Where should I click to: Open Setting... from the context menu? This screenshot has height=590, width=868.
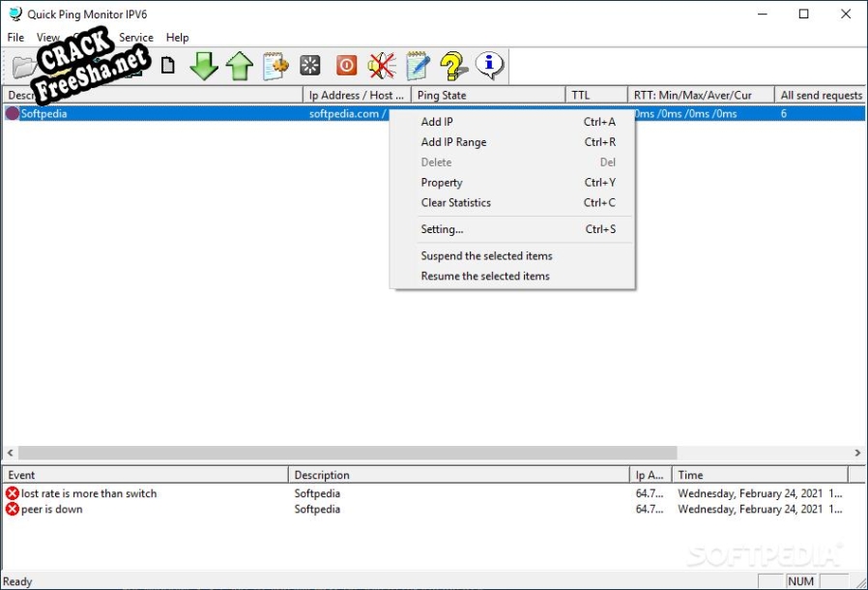click(442, 229)
